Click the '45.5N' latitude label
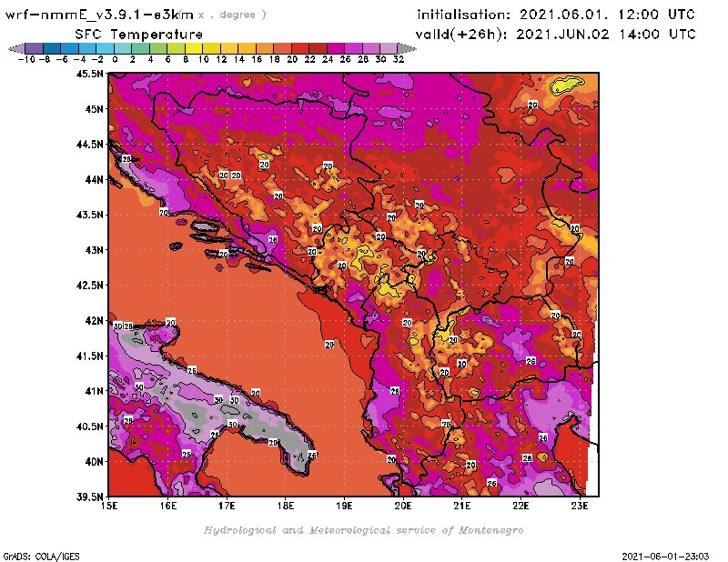The height and width of the screenshot is (562, 728). point(89,74)
